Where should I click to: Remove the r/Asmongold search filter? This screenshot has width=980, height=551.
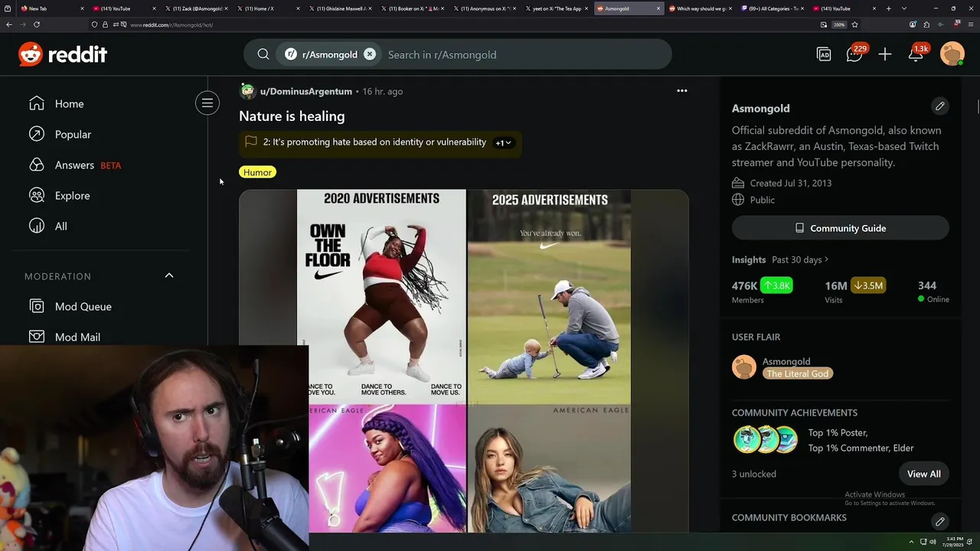(x=370, y=54)
